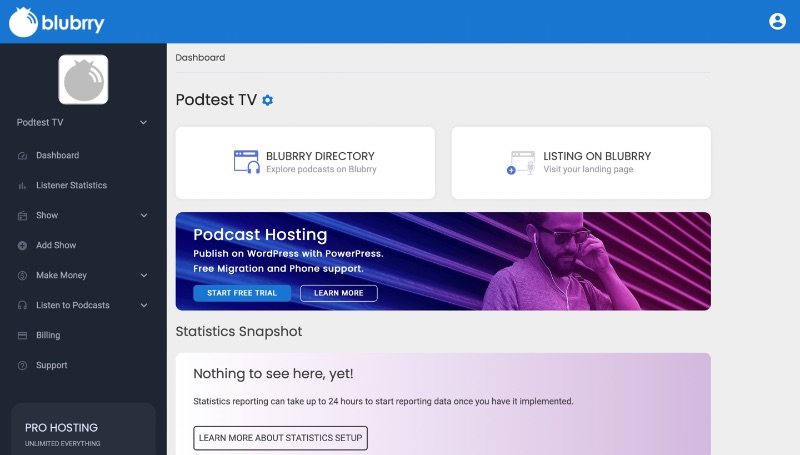Screen dimensions: 800x455
Task: Click the Show icon in sidebar
Action: 22,216
